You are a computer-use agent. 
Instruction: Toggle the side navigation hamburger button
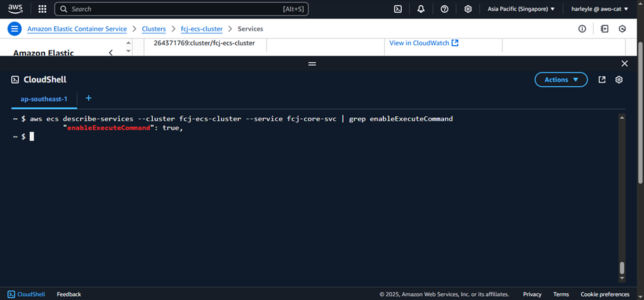[x=15, y=29]
